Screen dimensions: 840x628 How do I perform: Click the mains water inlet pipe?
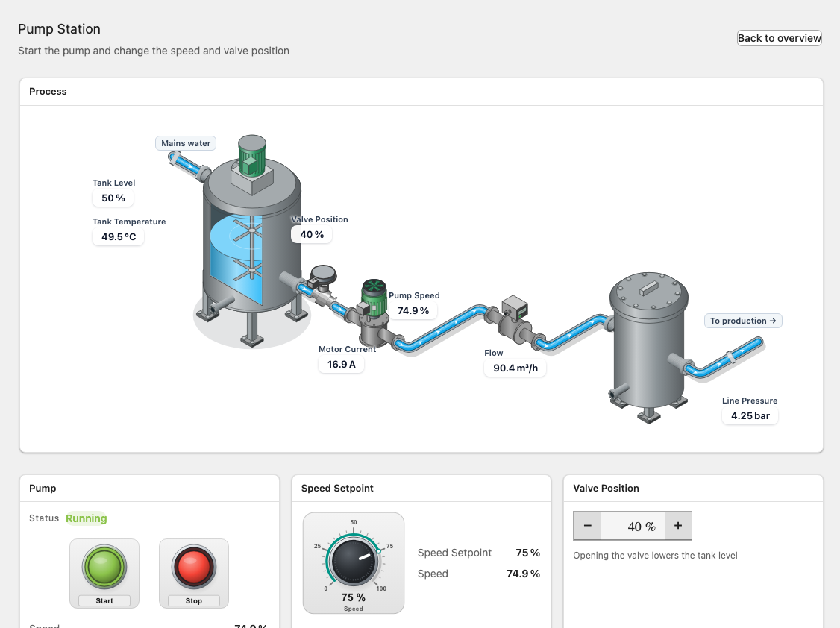[x=187, y=165]
